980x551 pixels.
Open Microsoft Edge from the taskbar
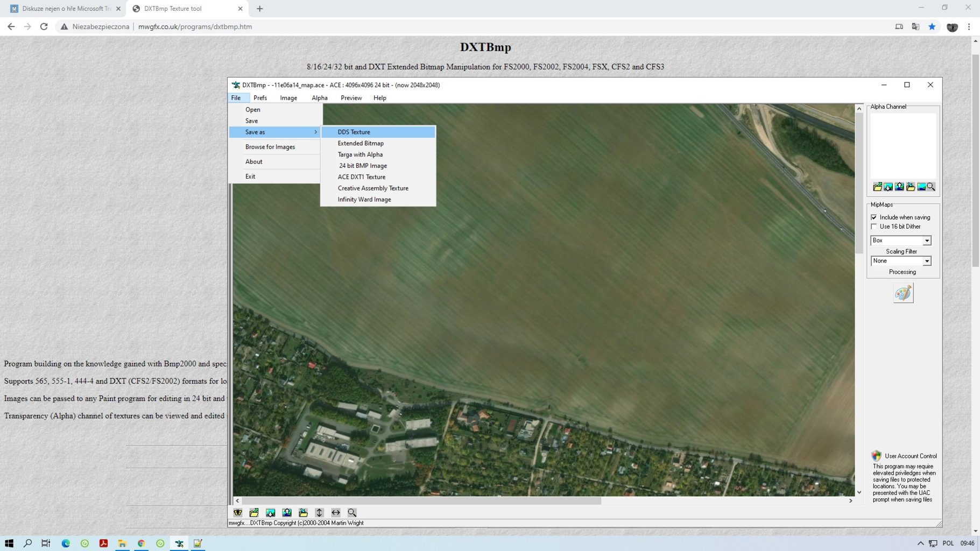tap(66, 543)
